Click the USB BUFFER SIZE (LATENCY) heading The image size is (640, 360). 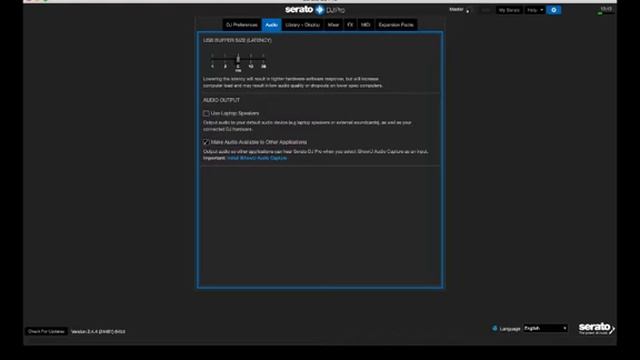tap(237, 40)
